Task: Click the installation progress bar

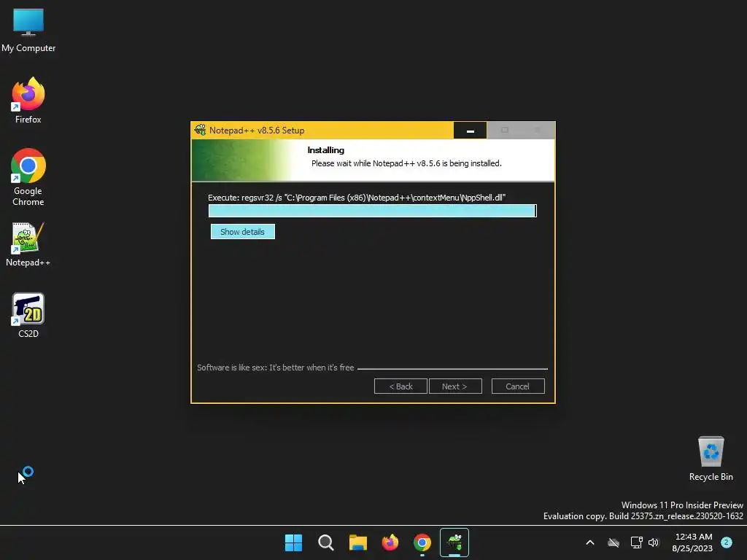Action: pyautogui.click(x=373, y=211)
